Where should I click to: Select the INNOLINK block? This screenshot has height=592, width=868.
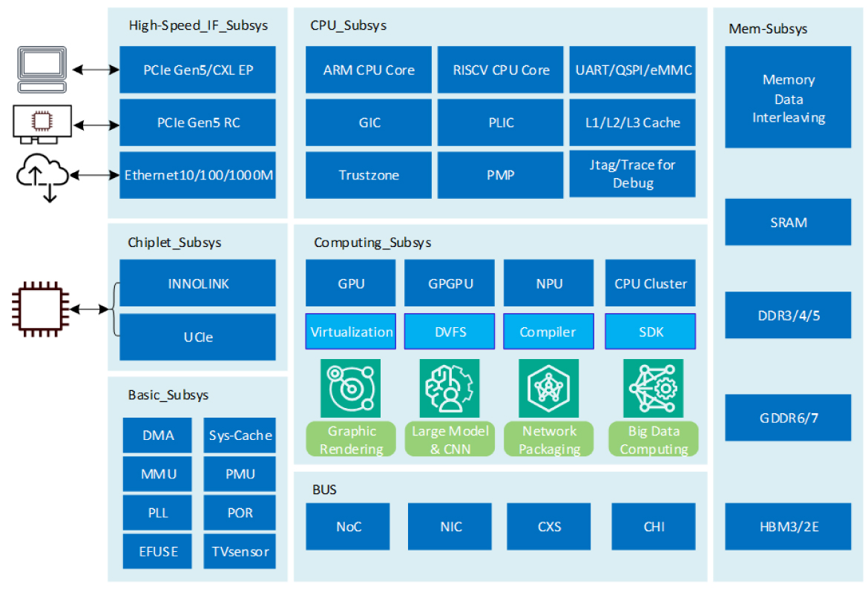[x=197, y=283]
